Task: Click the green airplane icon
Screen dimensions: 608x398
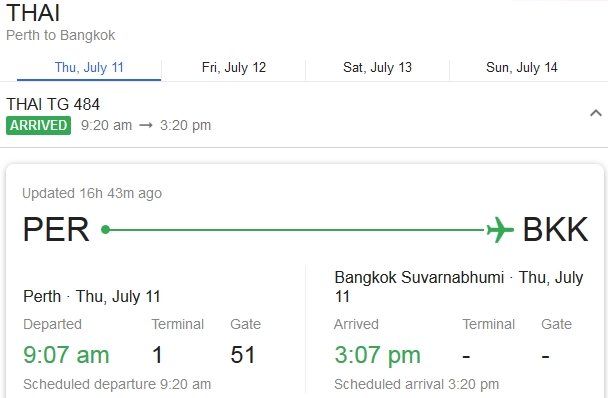Action: [500, 230]
